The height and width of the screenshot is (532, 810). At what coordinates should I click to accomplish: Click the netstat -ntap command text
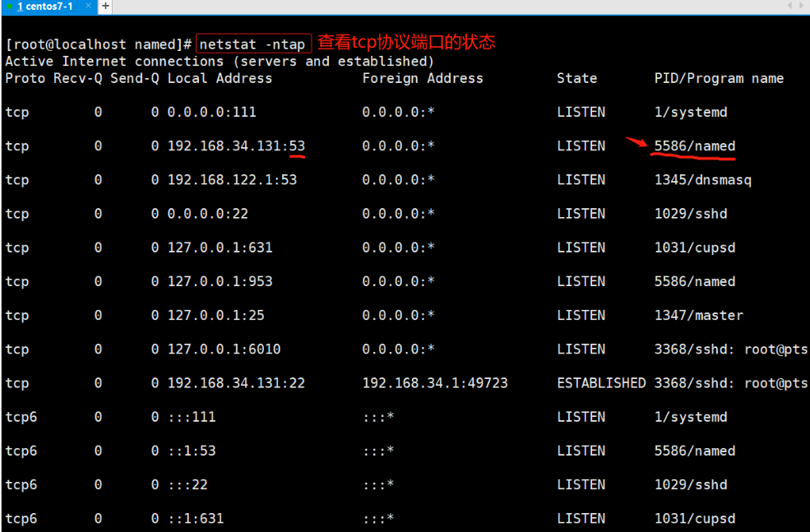[252, 44]
